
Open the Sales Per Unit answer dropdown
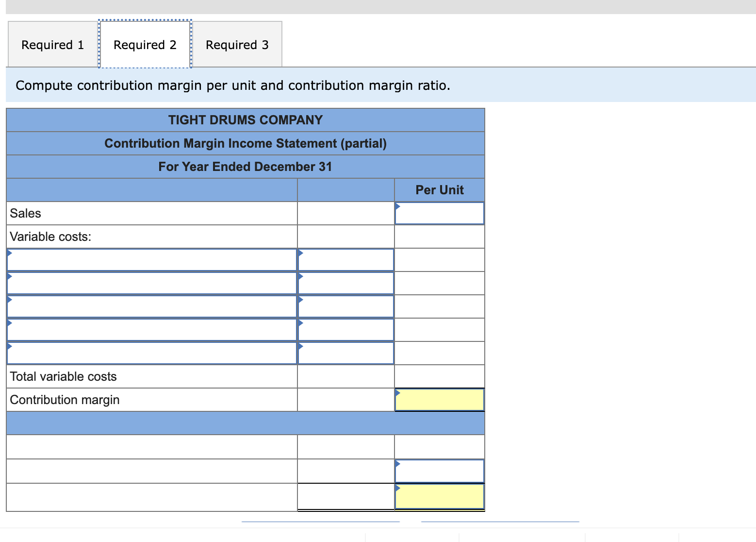point(439,213)
